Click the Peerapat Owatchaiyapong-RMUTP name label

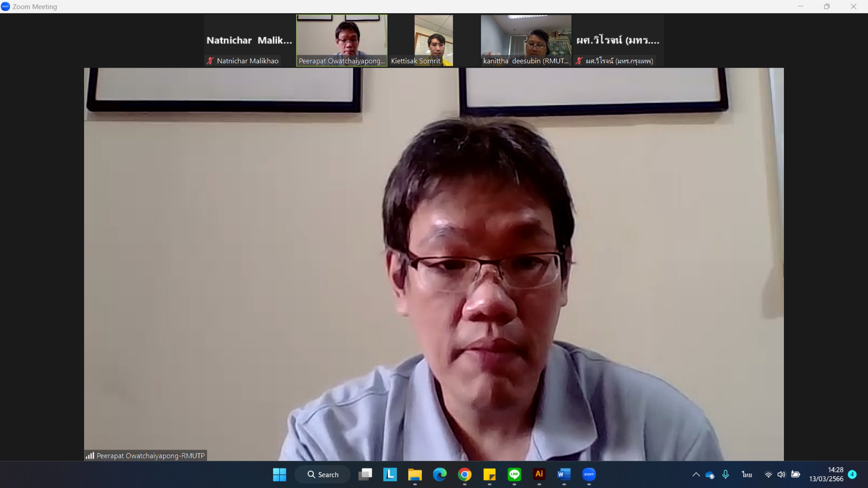pos(151,456)
